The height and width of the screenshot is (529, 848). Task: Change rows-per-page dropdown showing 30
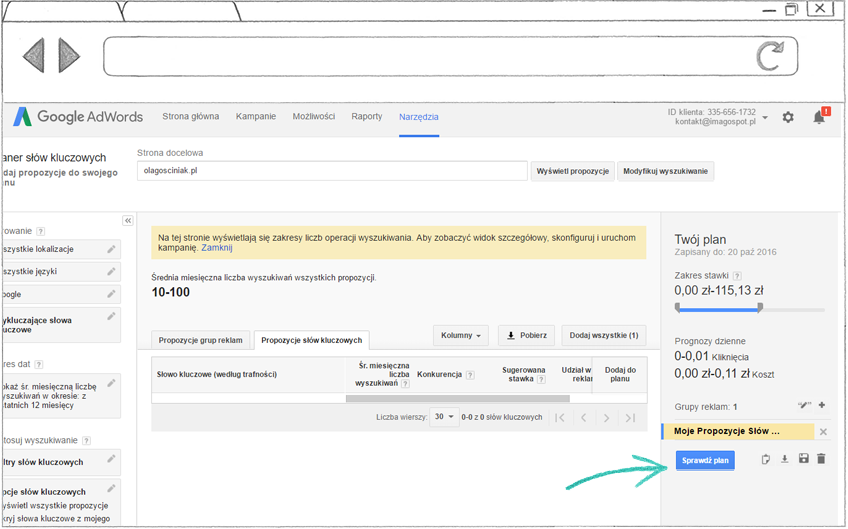[x=444, y=417]
